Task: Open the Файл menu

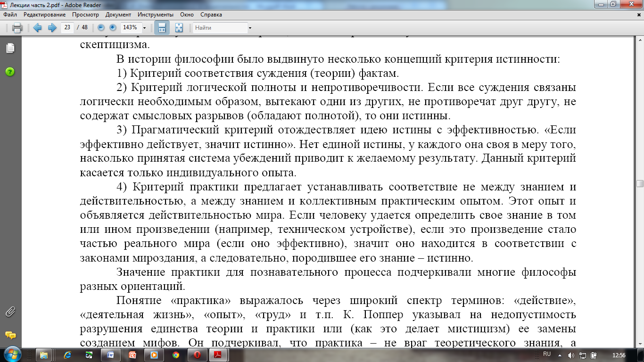Action: (10, 15)
